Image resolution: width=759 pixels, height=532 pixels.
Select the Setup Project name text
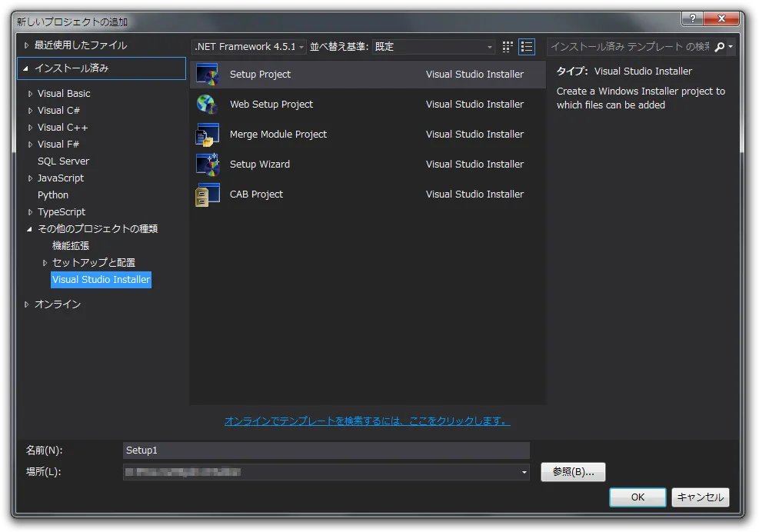click(260, 74)
